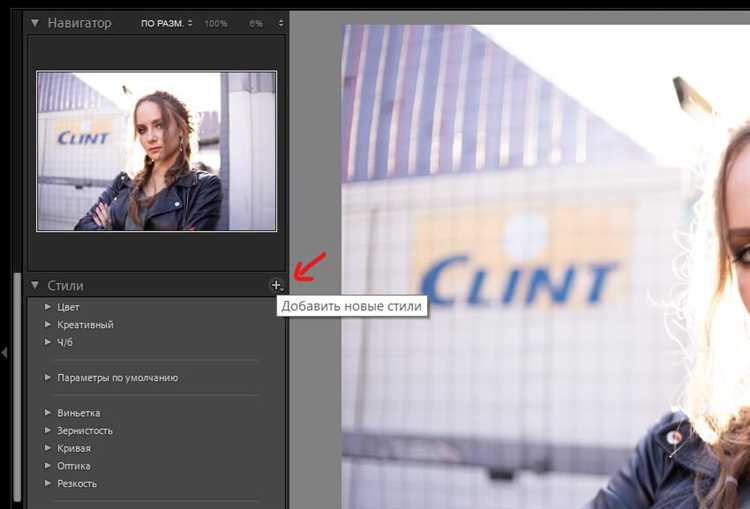Click the main photo preview
This screenshot has width=750, height=509.
click(x=545, y=266)
